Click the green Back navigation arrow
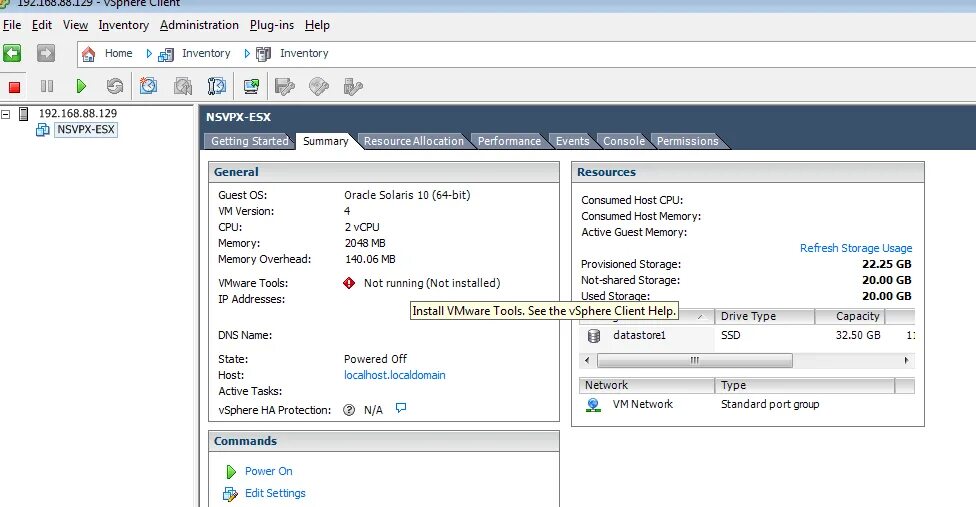 (12, 53)
